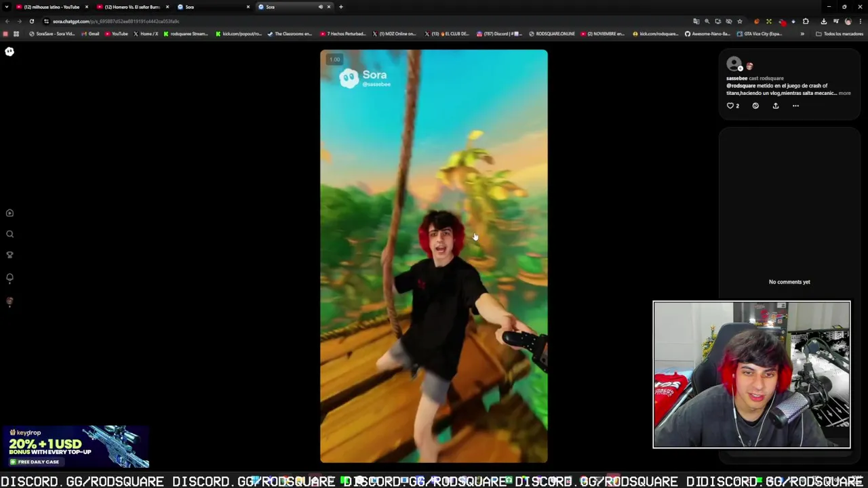The height and width of the screenshot is (488, 868).
Task: Open sassebee username link
Action: (x=736, y=78)
